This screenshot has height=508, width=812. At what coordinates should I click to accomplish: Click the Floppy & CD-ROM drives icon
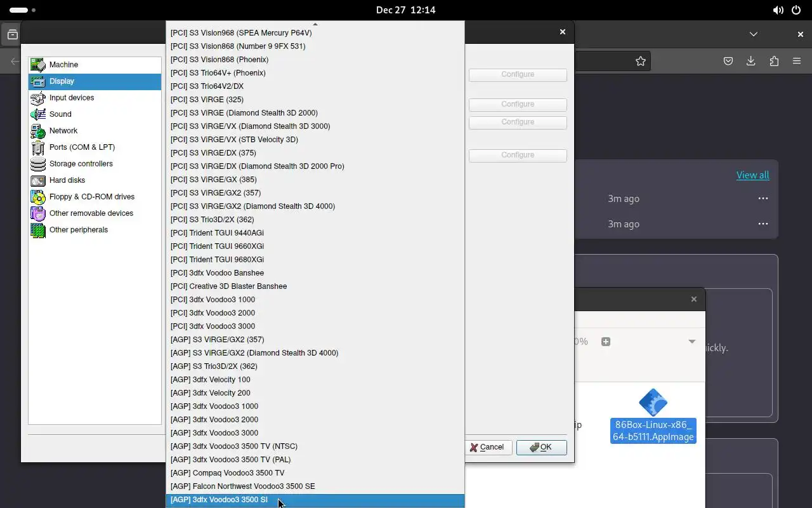38,197
